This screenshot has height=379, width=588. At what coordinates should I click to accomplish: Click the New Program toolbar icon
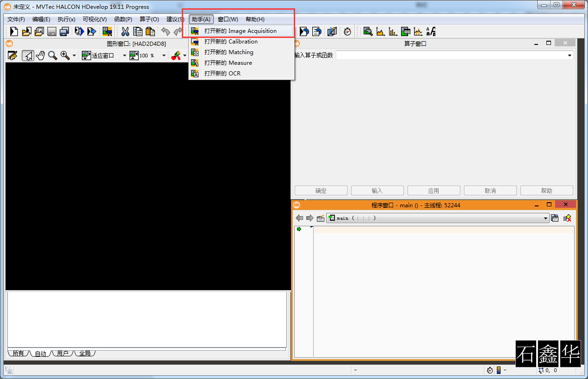(14, 31)
